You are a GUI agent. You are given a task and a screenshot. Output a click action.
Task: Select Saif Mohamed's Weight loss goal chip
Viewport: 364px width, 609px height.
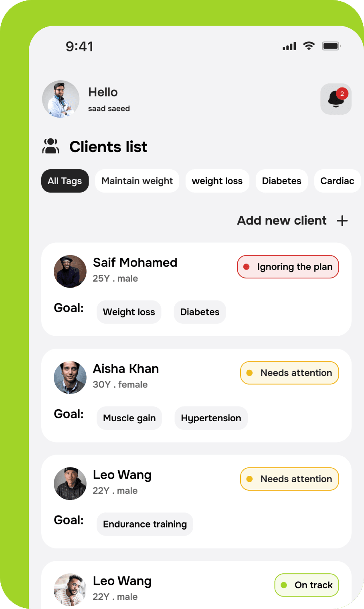click(129, 312)
